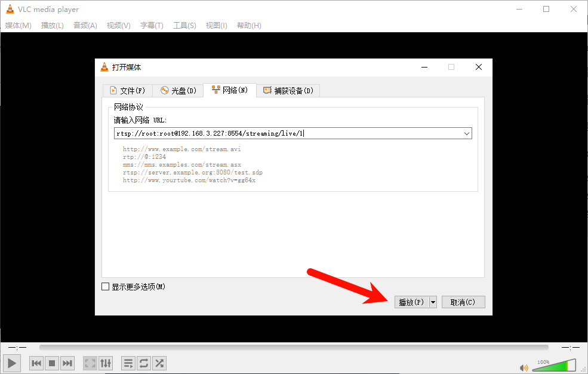
Task: Open the 帮助(H) menu
Action: click(x=249, y=26)
